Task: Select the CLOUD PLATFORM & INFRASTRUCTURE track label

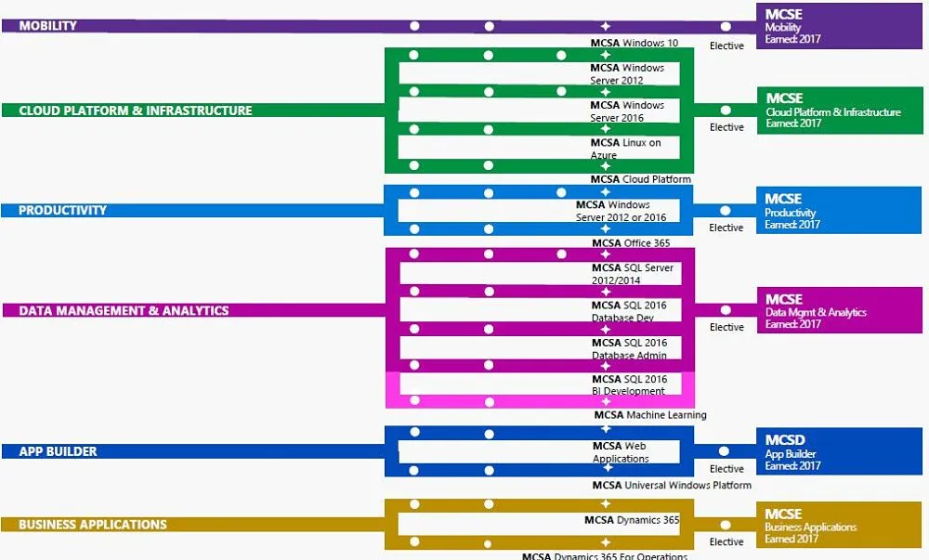Action: click(135, 111)
